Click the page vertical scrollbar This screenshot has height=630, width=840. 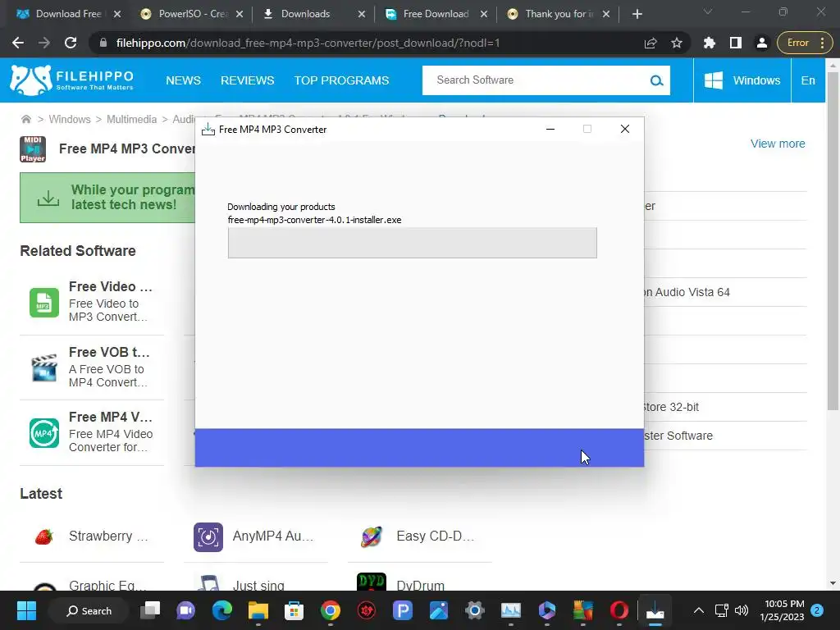click(x=833, y=241)
